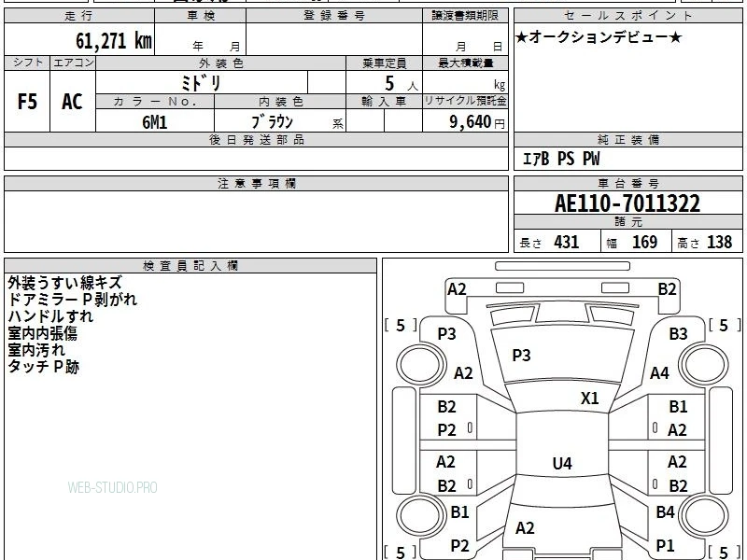Click the width value 169
Viewport: 747px width, 560px height.
[644, 242]
